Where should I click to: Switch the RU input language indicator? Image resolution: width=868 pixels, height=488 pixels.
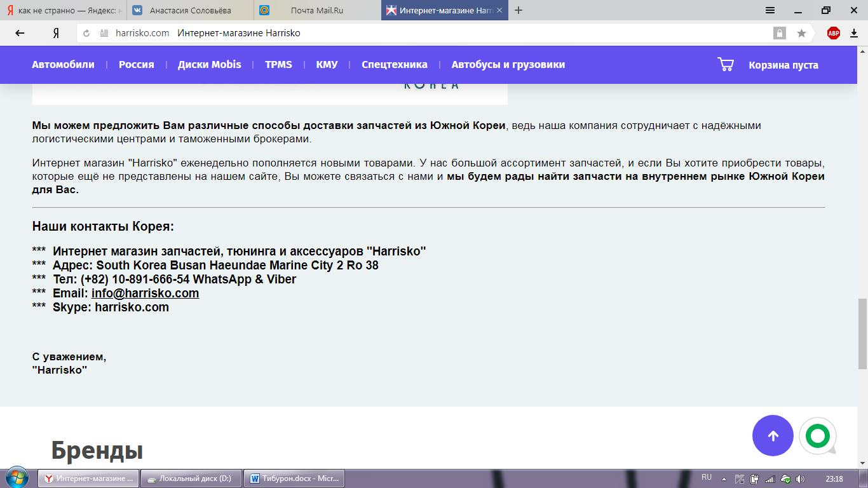707,478
